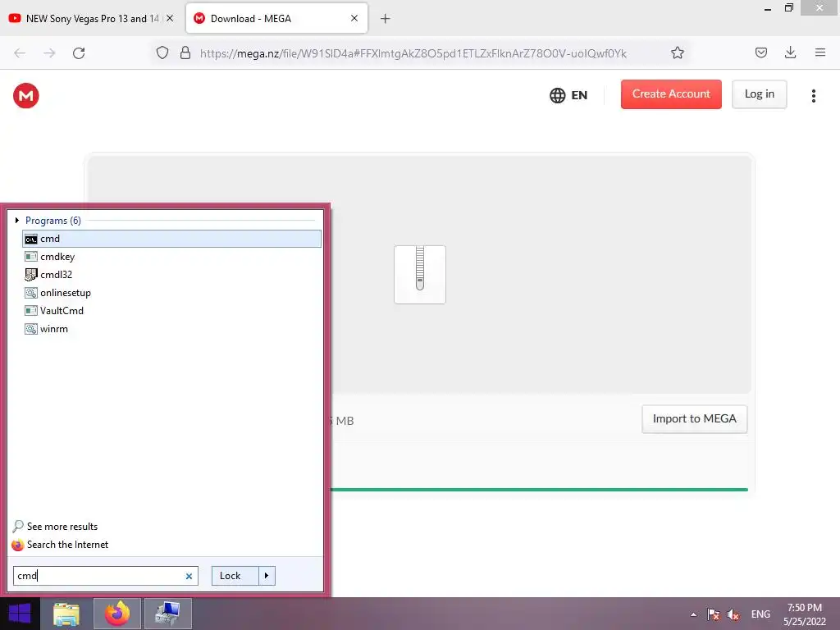This screenshot has width=840, height=630.
Task: Open MEGA three-dot more options menu
Action: (x=813, y=96)
